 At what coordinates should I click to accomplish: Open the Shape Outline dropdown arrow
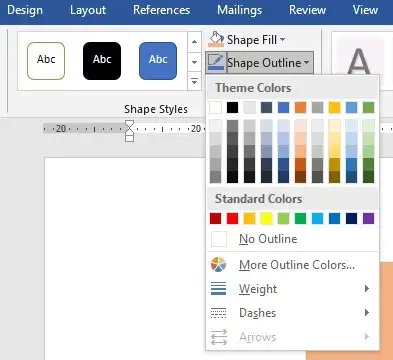point(306,63)
